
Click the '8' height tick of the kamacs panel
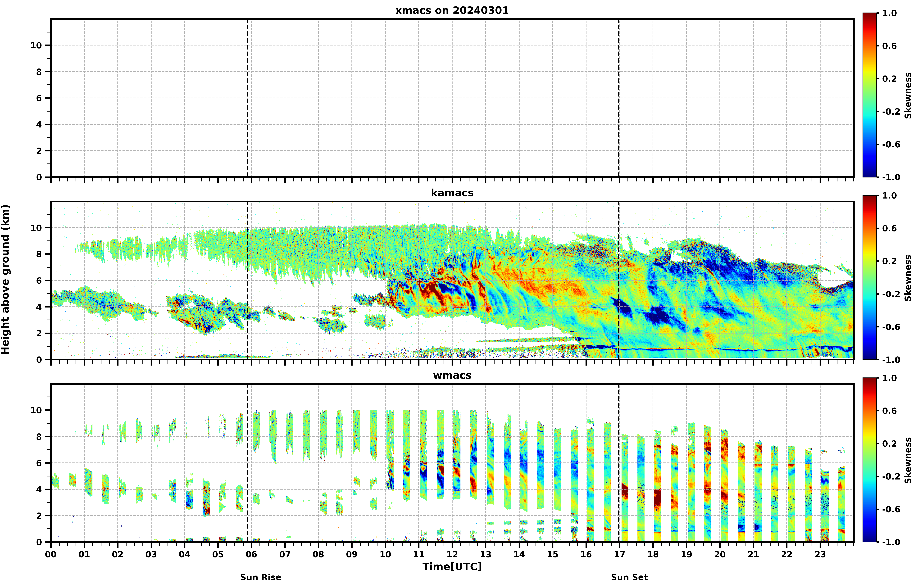[39, 254]
